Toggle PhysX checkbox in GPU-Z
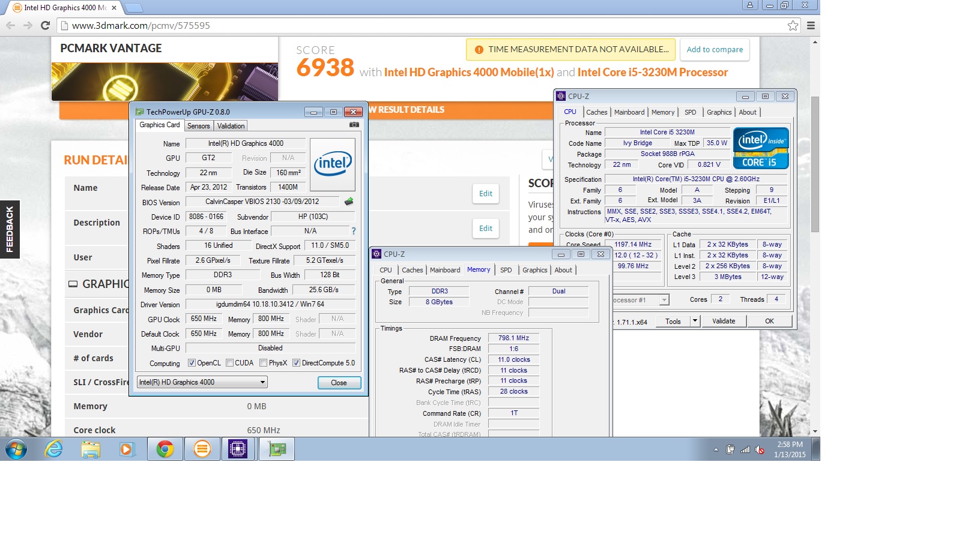This screenshot has width=980, height=552. tap(263, 363)
